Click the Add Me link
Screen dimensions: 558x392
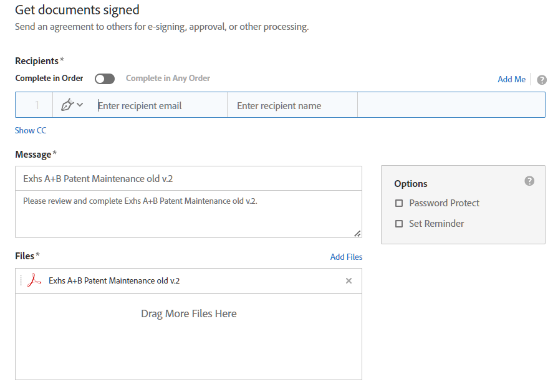pyautogui.click(x=511, y=79)
